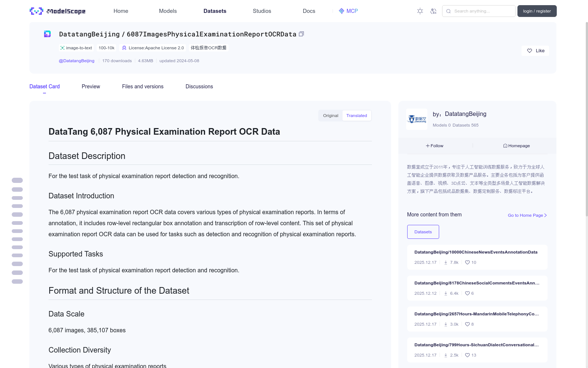
Task: Click heart icon on 8178ChineseSocialComments card
Action: click(467, 293)
